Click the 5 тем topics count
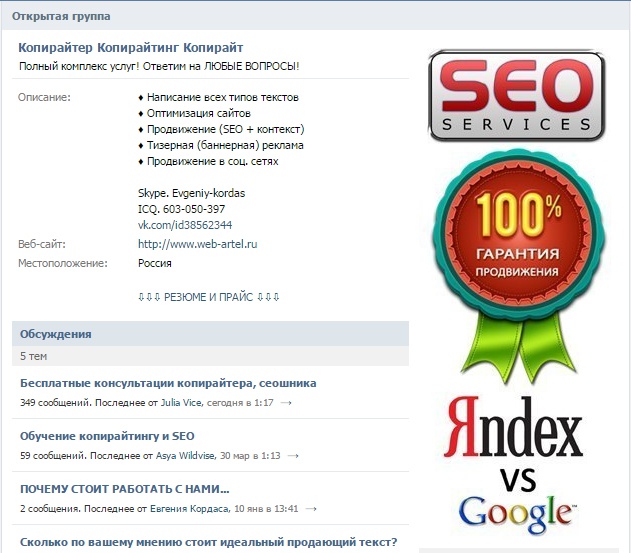Viewport: 631px width, 553px height. 33,356
